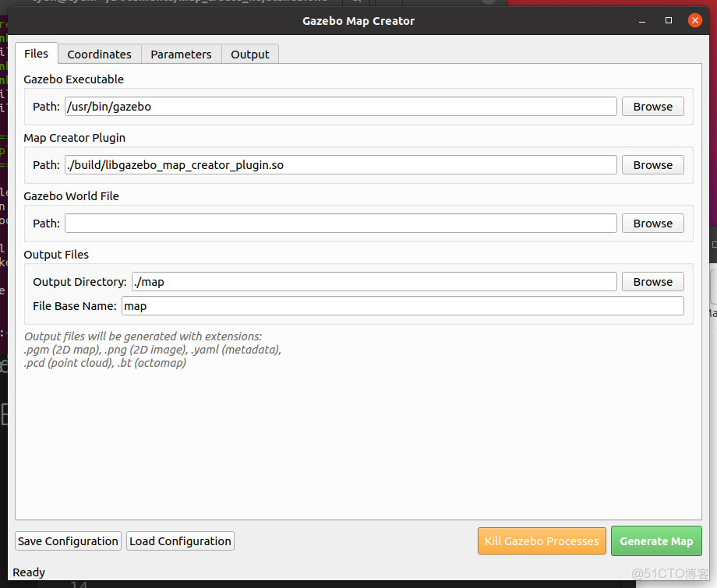Screen dimensions: 717x588
Task: Click the empty Gazebo World File path field
Action: pyautogui.click(x=341, y=224)
